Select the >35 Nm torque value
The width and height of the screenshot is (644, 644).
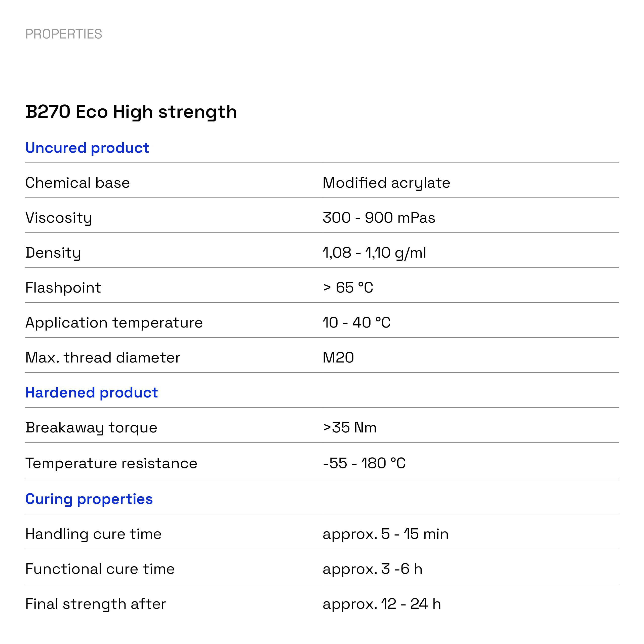tap(349, 427)
